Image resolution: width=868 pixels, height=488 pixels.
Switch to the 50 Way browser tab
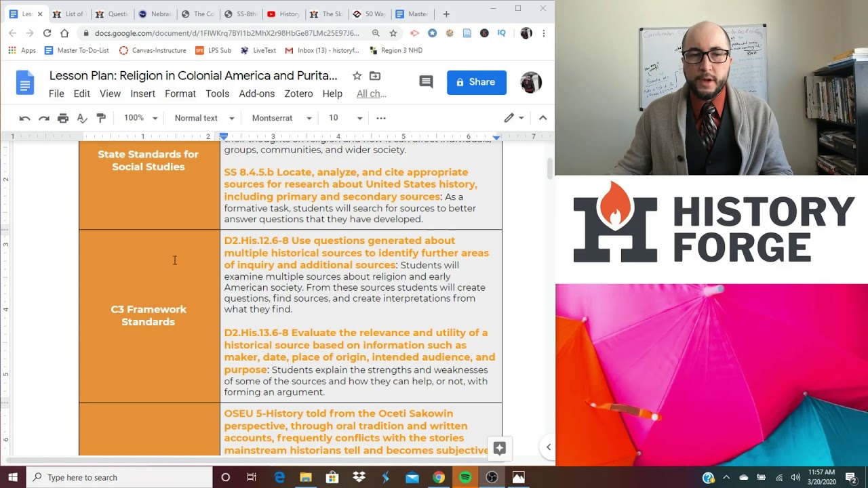(369, 14)
